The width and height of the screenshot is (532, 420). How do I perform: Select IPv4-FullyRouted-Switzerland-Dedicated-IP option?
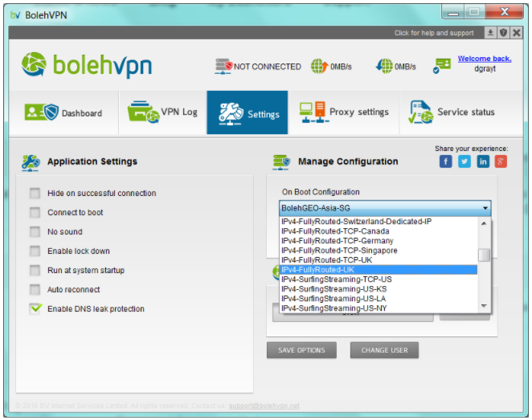(x=379, y=222)
